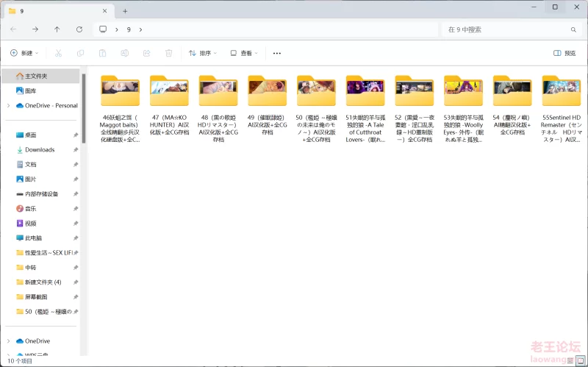This screenshot has width=588, height=367.
Task: Select folder starting with 54
Action: [x=512, y=106]
